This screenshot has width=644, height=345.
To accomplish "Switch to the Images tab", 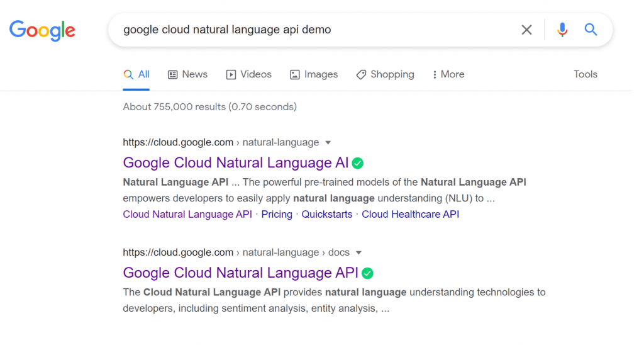I will point(314,74).
